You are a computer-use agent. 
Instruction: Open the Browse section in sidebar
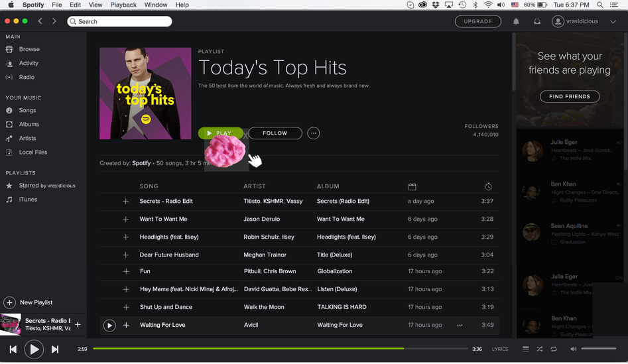(x=29, y=49)
